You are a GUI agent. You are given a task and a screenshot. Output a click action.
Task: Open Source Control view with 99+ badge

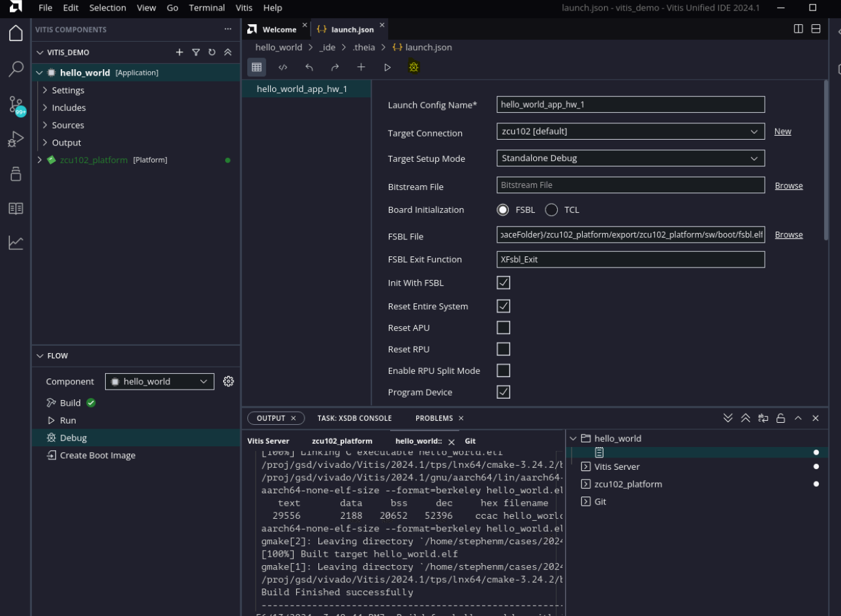pyautogui.click(x=16, y=105)
